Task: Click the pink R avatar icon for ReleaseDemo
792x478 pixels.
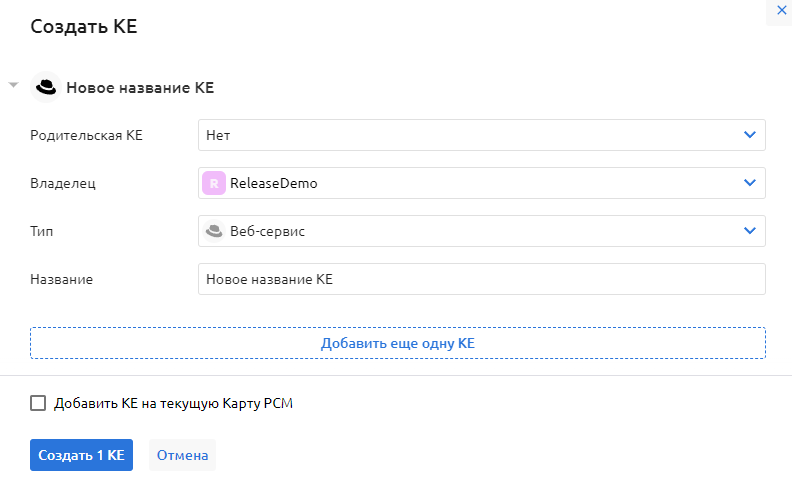Action: click(213, 183)
